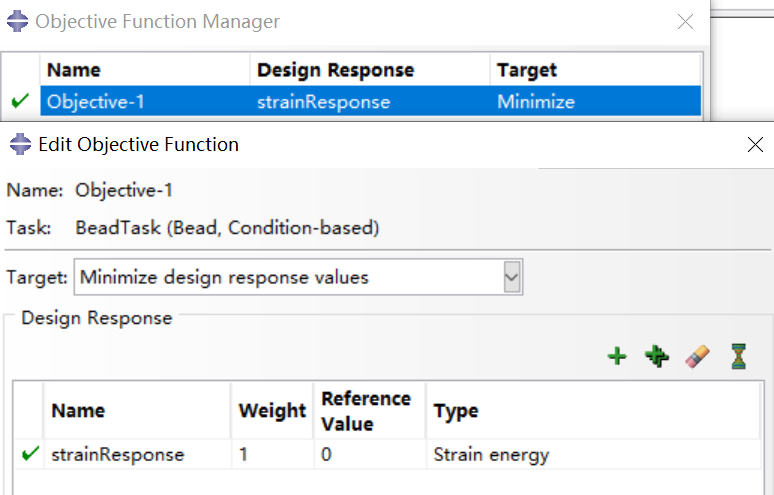
Task: Click the Edit Objective Function title icon
Action: pyautogui.click(x=20, y=144)
